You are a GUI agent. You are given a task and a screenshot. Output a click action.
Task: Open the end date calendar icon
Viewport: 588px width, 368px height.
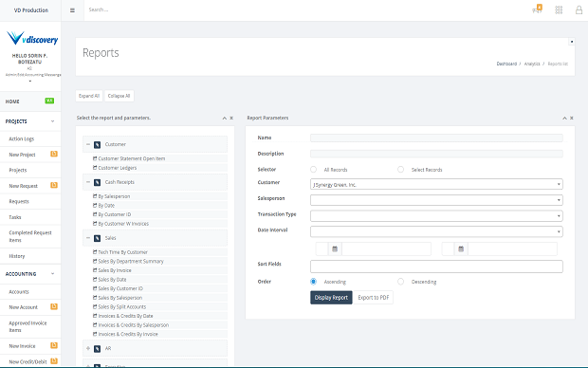pos(461,249)
